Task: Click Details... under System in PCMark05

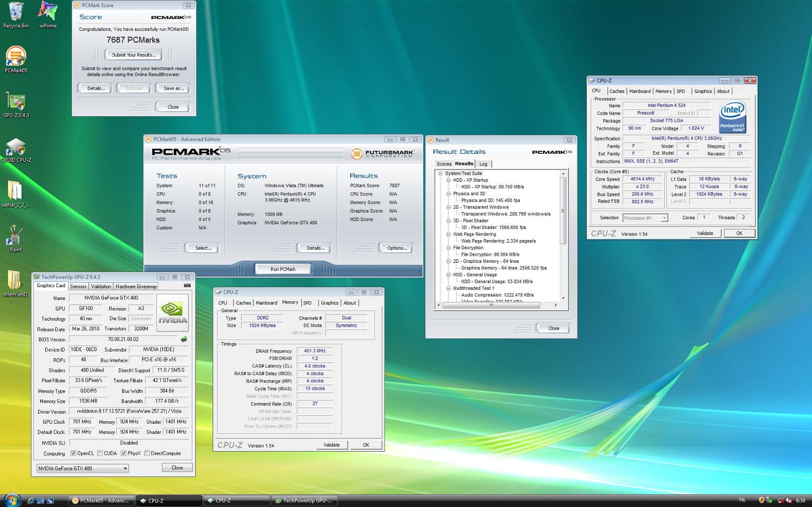Action: pos(315,248)
